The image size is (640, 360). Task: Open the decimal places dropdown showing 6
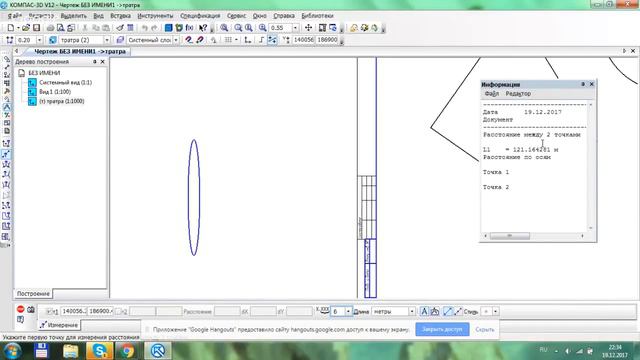point(348,311)
